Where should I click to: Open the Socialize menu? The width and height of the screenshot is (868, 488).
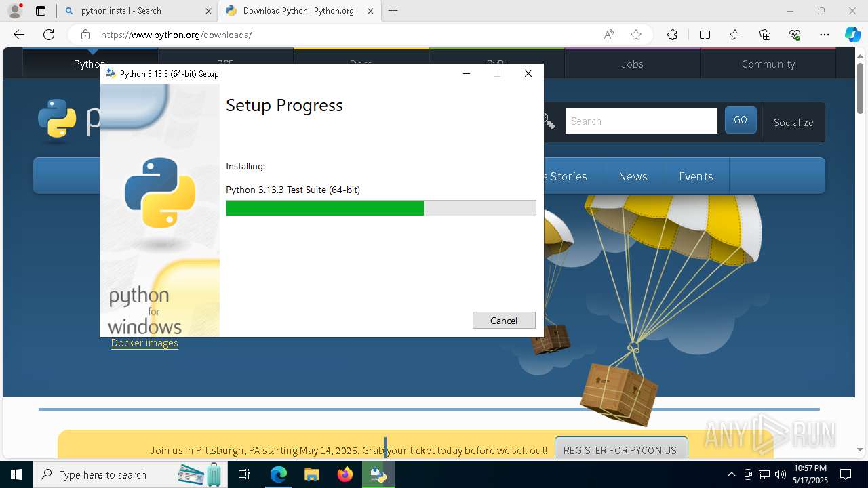click(x=793, y=122)
